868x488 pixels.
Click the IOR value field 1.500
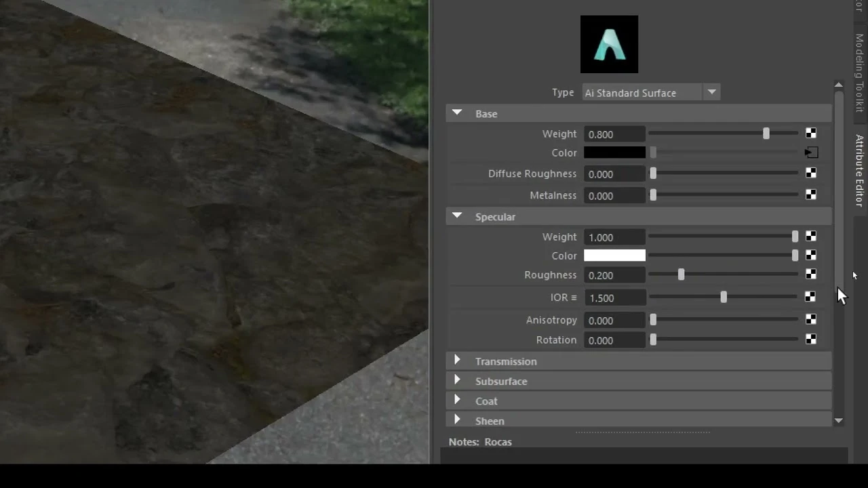pyautogui.click(x=614, y=298)
